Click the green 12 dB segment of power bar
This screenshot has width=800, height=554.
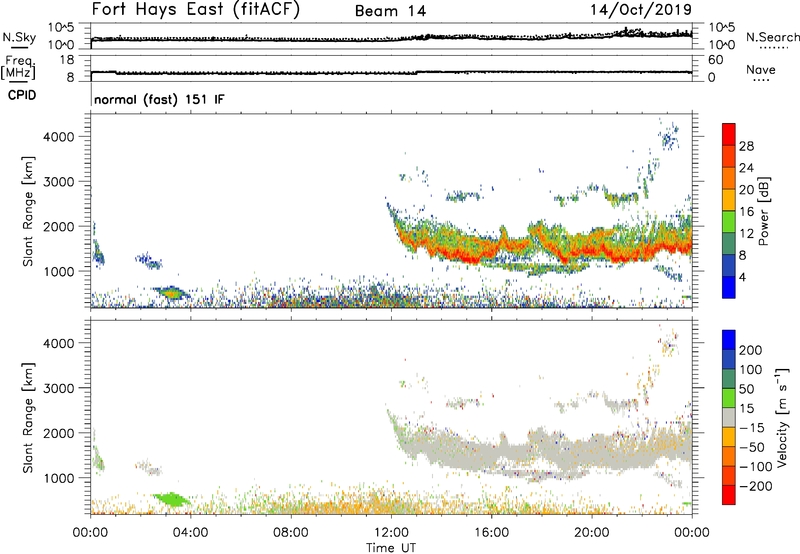pos(729,222)
